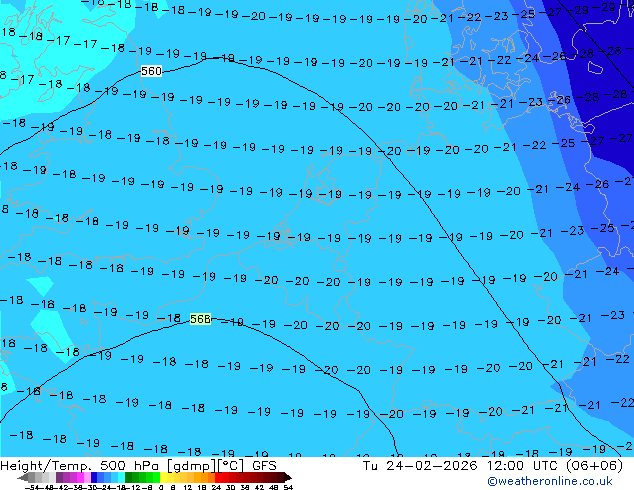Viewport: 634px width, 490px height.
Task: Click the yellow 568 contour label
Action: tap(200, 319)
